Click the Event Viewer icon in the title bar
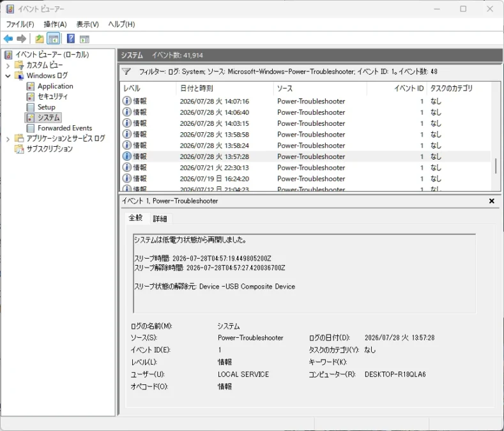 [x=10, y=9]
